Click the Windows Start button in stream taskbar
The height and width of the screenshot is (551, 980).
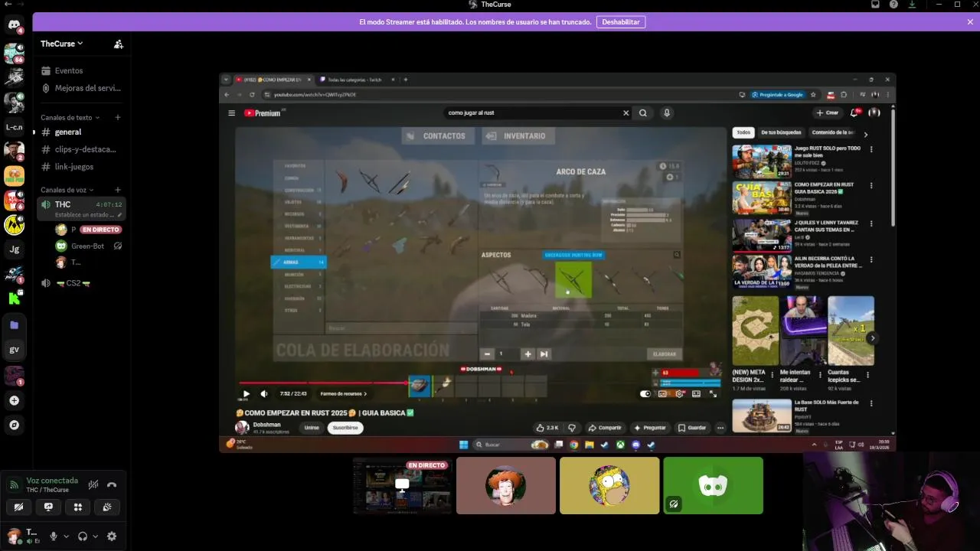click(x=463, y=445)
